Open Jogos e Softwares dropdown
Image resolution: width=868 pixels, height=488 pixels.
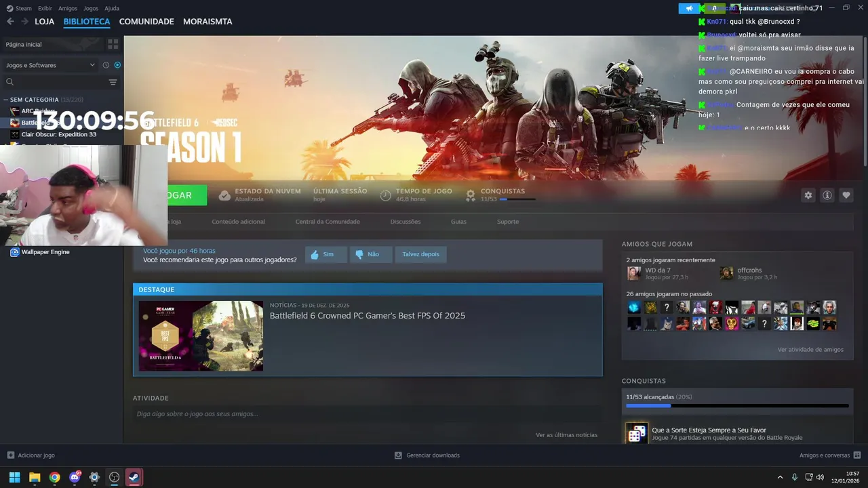[51, 65]
